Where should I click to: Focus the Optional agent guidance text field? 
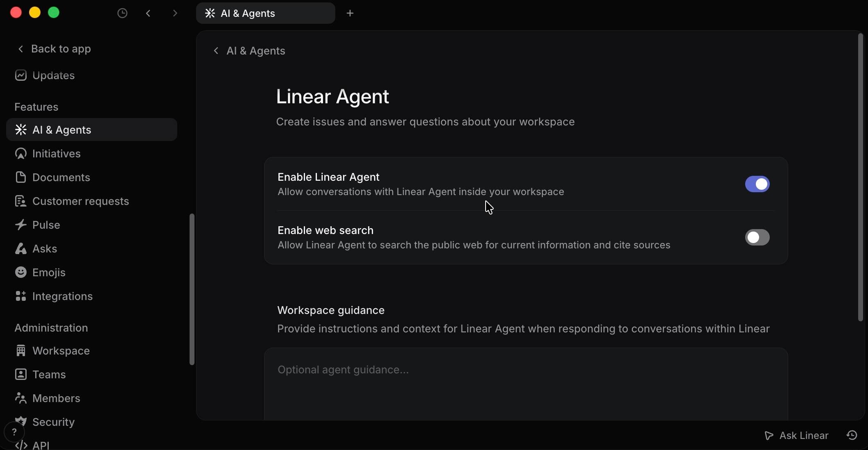(526, 381)
